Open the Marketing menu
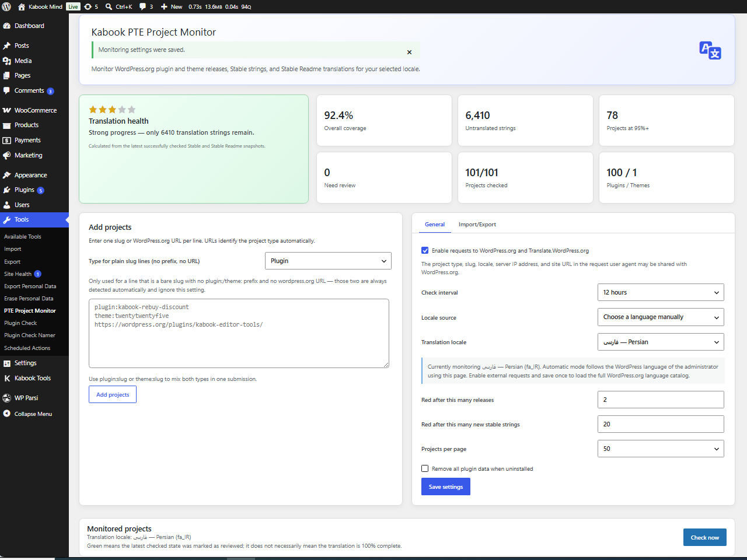This screenshot has width=747, height=560. (34, 155)
